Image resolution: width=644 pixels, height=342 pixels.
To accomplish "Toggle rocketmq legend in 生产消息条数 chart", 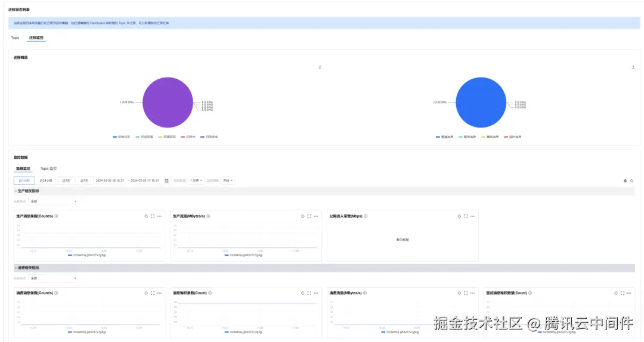I will click(x=87, y=255).
